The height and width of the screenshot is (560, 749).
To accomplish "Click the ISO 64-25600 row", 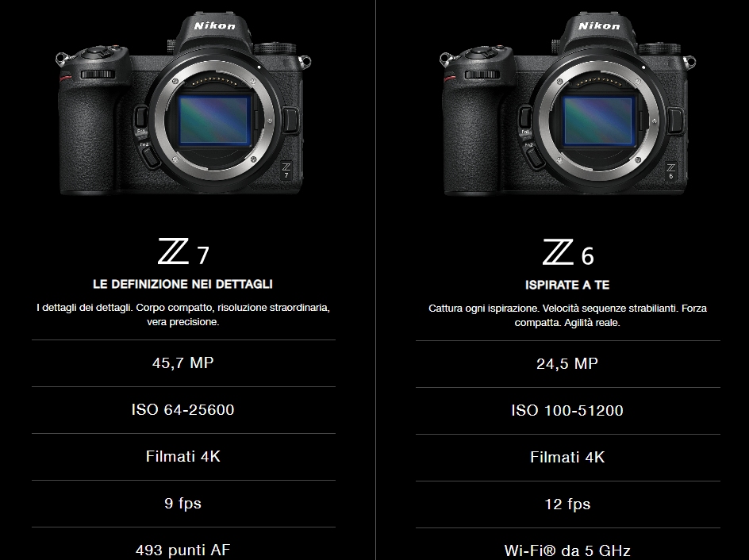I will click(x=183, y=410).
